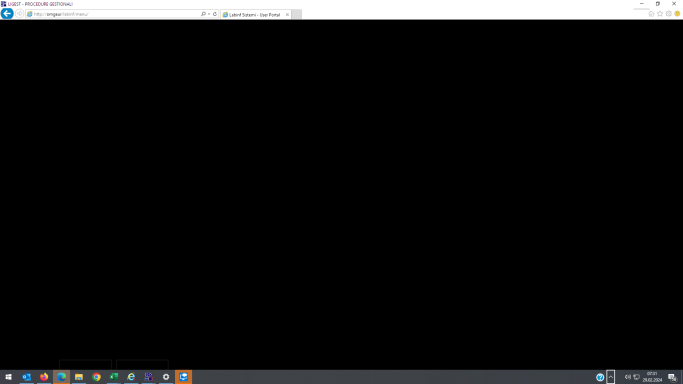Screen dimensions: 683x384
Task: Select the Labinf Sistemi - User Portal tab
Action: point(254,15)
